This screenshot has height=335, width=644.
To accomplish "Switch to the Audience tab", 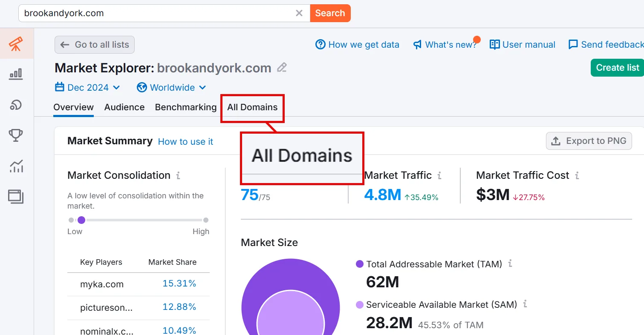I will click(x=124, y=107).
